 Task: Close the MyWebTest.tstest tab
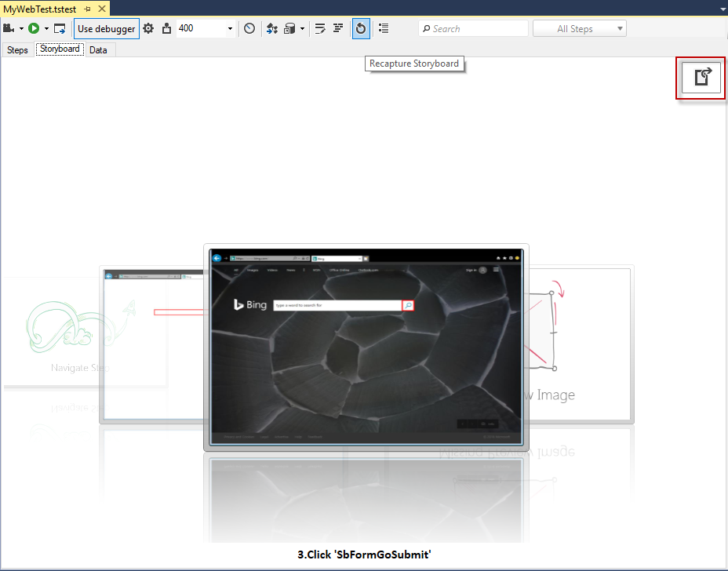click(102, 9)
